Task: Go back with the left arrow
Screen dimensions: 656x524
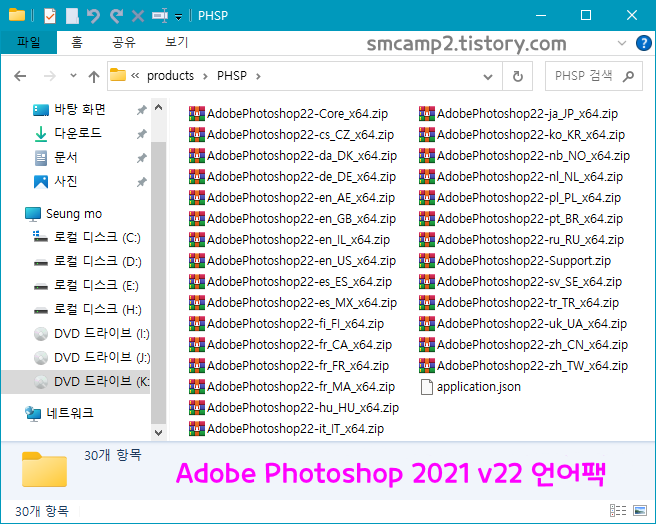Action: coord(20,76)
